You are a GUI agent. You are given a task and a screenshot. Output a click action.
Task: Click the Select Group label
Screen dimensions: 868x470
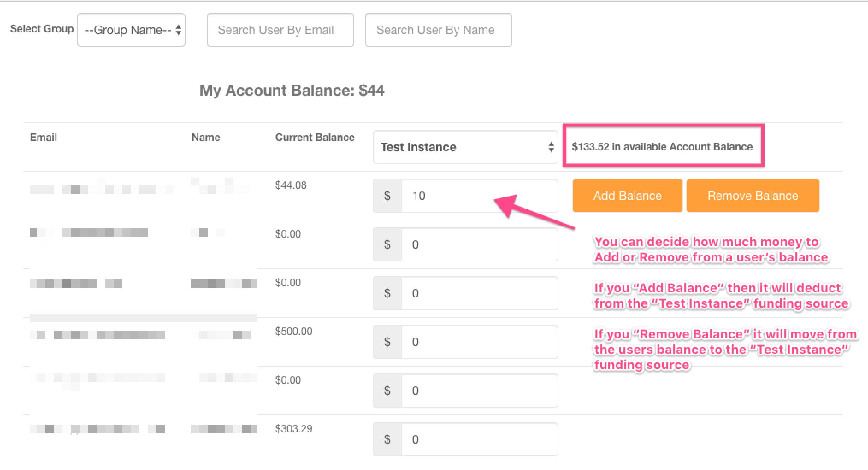pyautogui.click(x=42, y=29)
